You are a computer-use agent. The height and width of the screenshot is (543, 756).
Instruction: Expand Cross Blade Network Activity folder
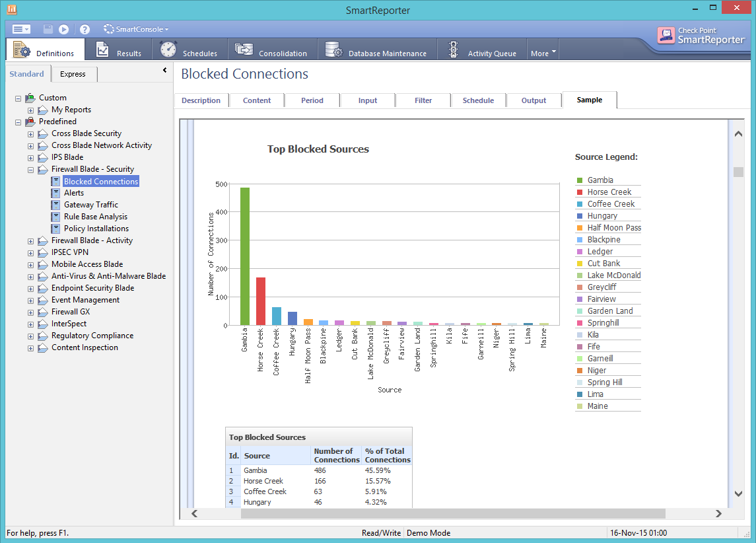coord(31,146)
